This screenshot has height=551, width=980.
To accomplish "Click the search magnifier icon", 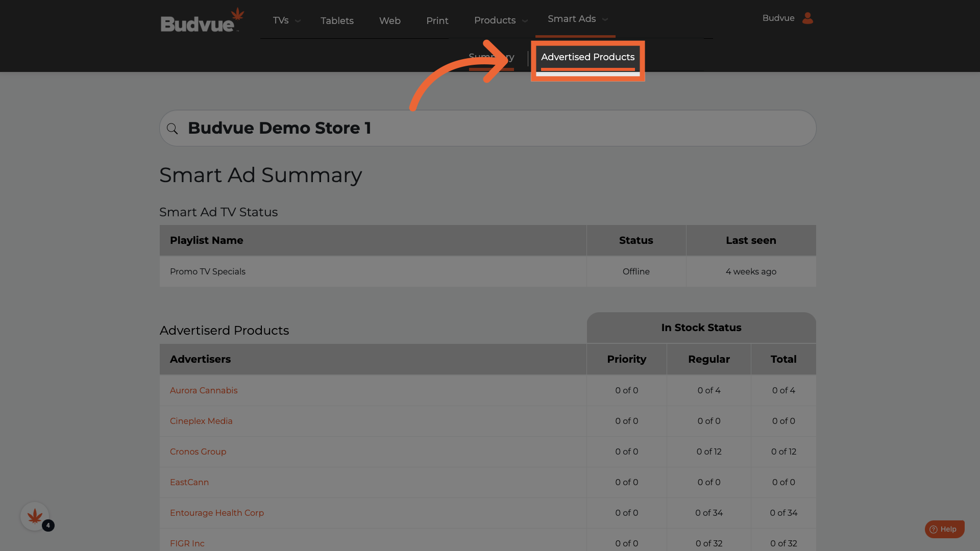I will coord(173,129).
